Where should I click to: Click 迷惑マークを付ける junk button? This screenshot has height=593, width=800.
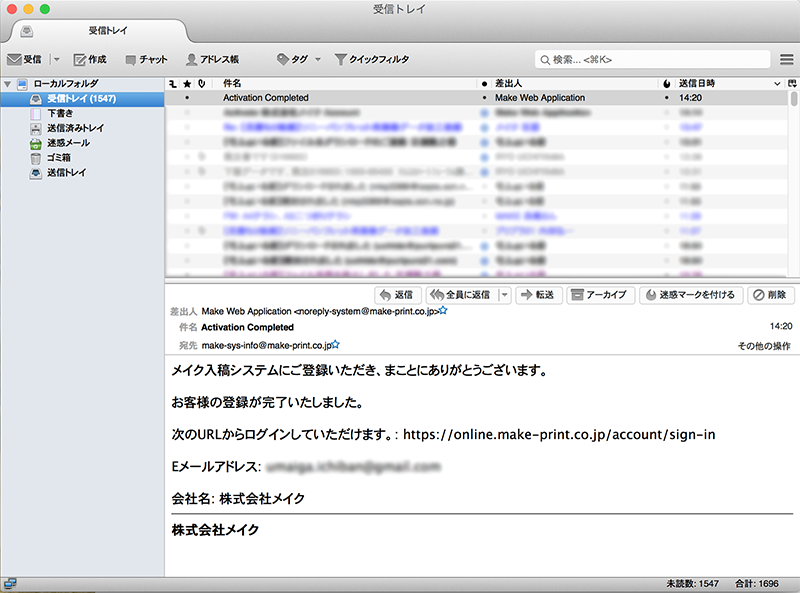[x=691, y=295]
